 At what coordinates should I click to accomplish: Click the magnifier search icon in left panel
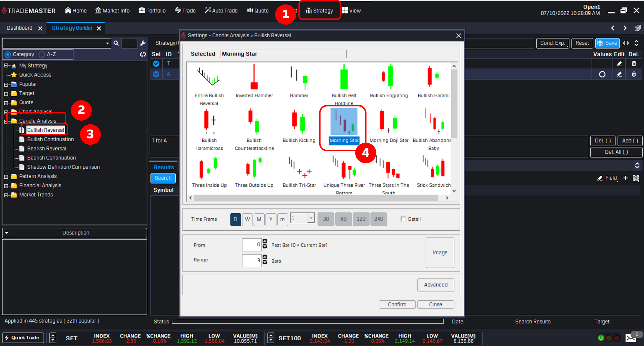tap(116, 43)
